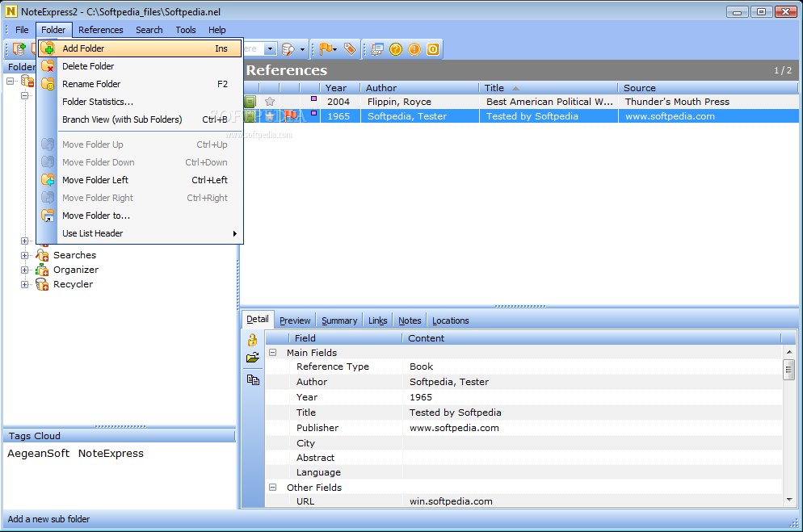Switch to the Links tab
Screen dimensions: 803x532
[378, 320]
